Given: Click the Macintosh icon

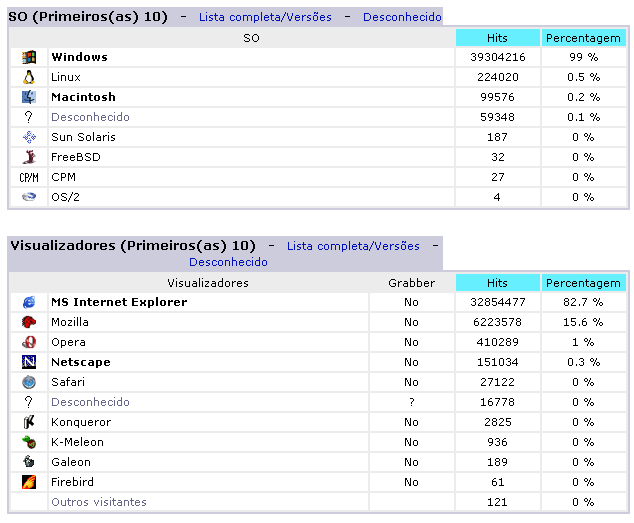Looking at the screenshot, I should pos(29,97).
